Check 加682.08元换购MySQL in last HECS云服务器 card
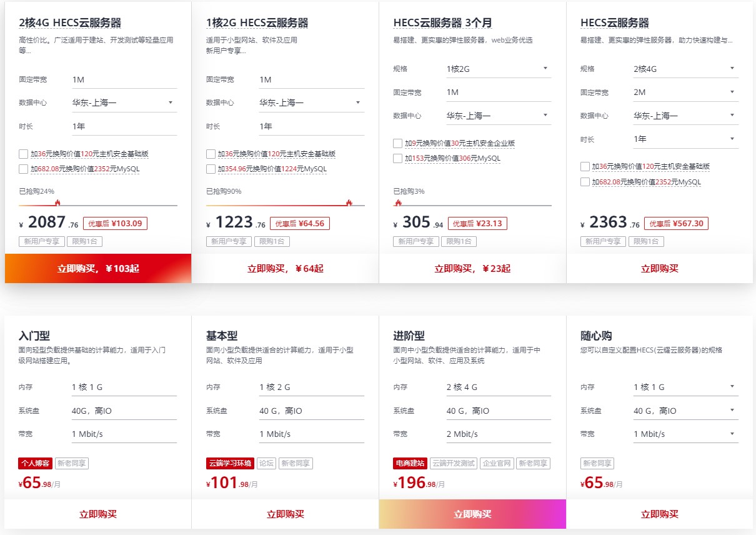Image resolution: width=756 pixels, height=535 pixels. tap(585, 182)
